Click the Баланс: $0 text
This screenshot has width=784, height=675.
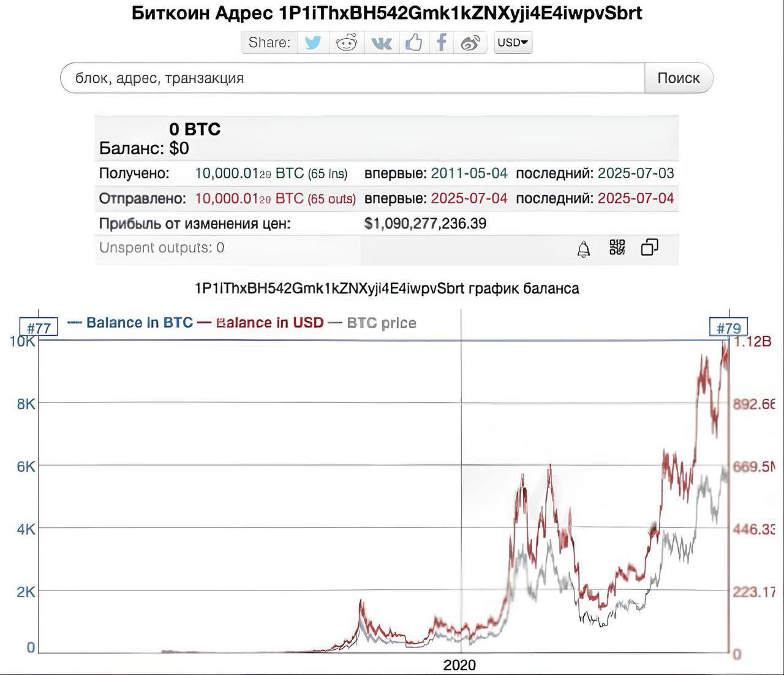144,148
